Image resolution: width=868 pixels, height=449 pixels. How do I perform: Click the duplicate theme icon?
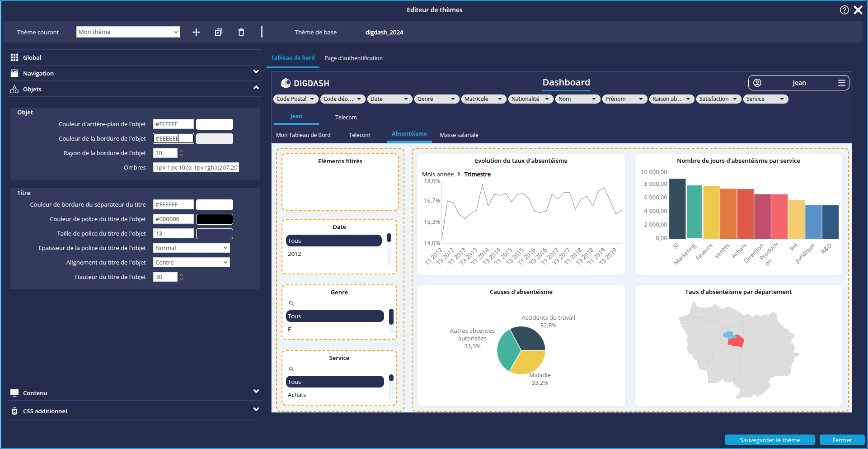pos(219,32)
